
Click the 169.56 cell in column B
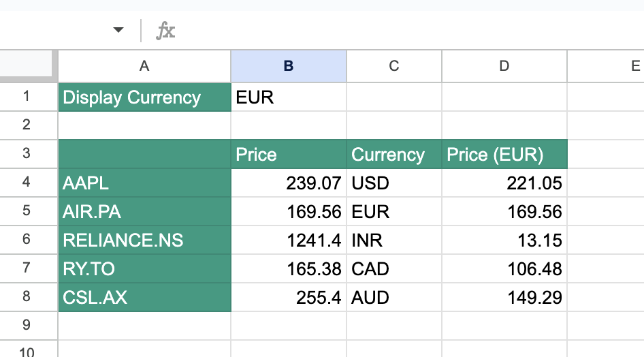pyautogui.click(x=289, y=211)
